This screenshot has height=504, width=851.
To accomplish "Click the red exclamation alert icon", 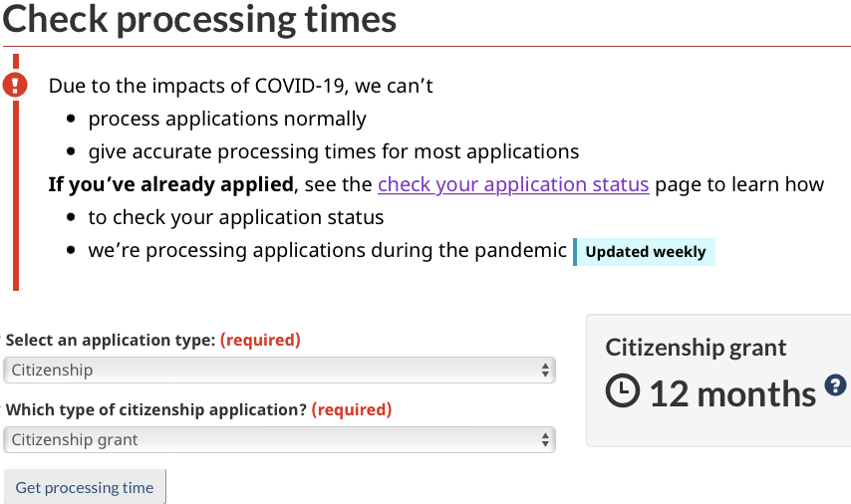I will coord(16,85).
